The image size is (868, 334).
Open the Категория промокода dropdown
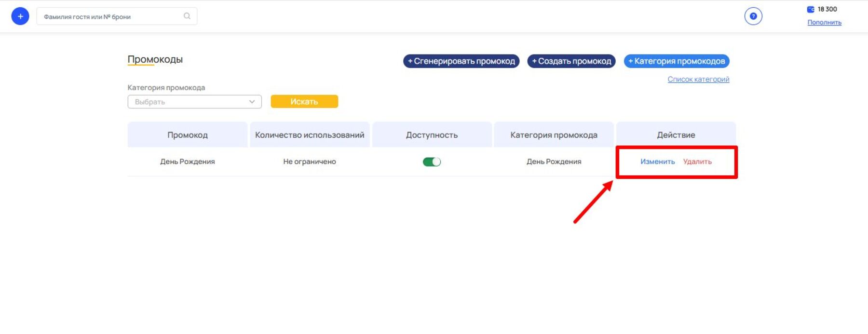click(194, 102)
